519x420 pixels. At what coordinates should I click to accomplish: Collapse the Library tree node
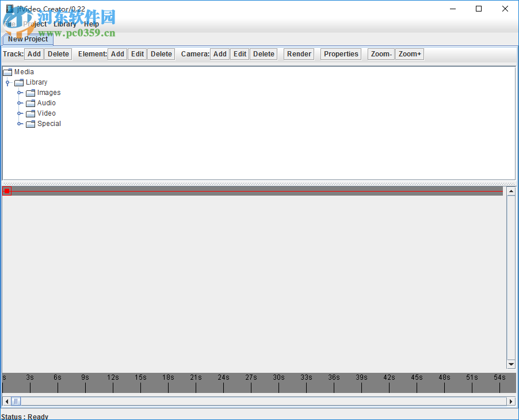click(x=7, y=82)
